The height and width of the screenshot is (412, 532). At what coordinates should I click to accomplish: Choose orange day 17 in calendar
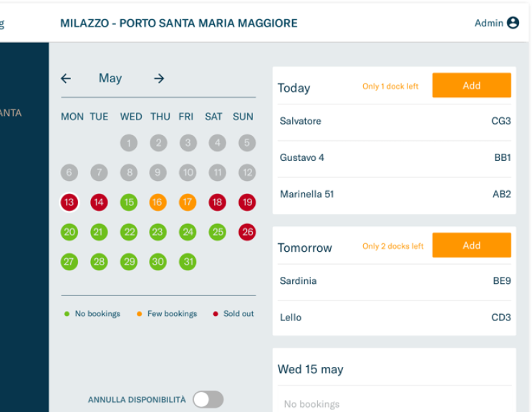188,202
